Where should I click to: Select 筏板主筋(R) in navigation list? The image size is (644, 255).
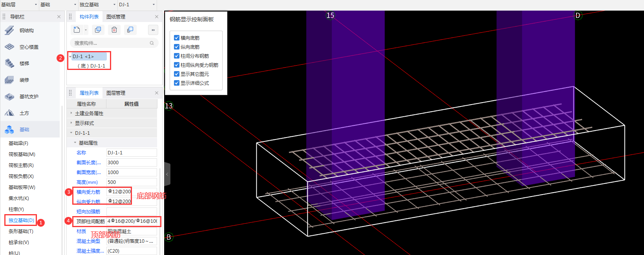[21, 165]
